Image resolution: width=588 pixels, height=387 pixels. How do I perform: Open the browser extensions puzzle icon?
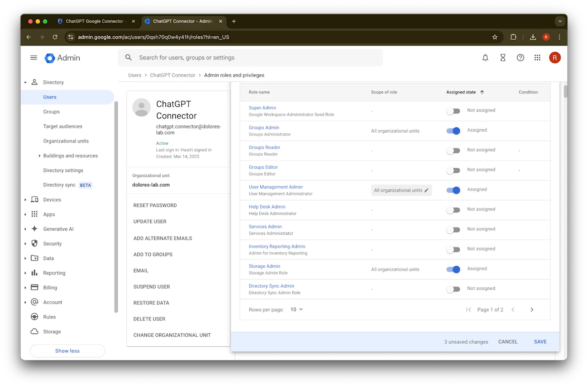514,37
